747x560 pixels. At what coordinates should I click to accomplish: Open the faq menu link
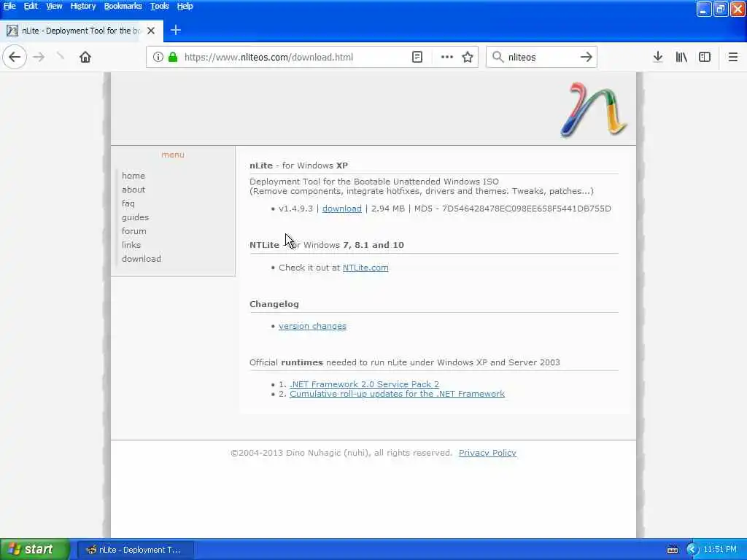128,203
